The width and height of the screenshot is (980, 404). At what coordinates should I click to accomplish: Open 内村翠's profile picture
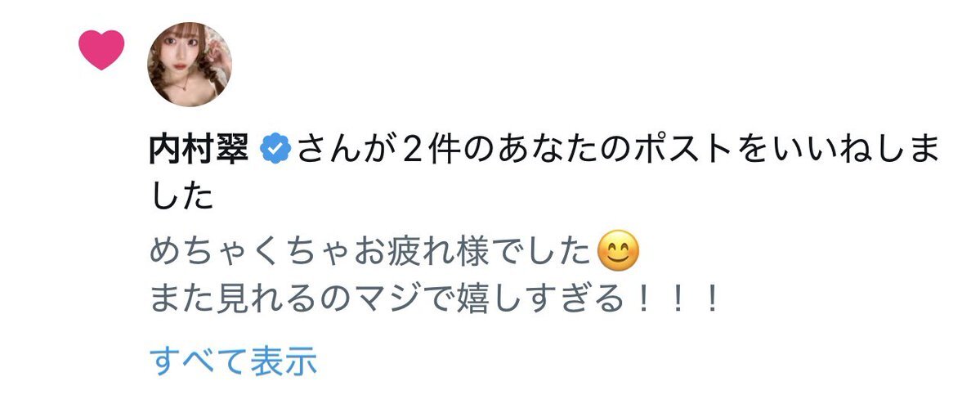tap(190, 65)
